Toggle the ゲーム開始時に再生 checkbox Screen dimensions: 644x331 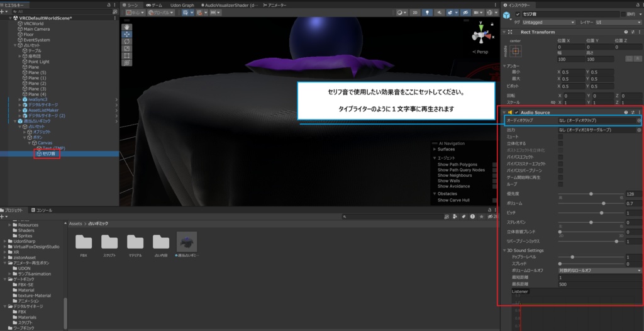560,177
